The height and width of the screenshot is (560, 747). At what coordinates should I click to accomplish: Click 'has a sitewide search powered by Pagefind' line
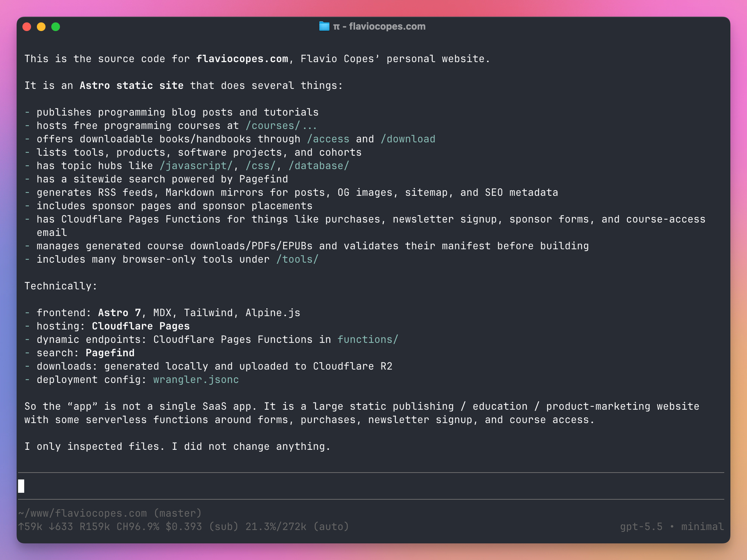click(162, 179)
